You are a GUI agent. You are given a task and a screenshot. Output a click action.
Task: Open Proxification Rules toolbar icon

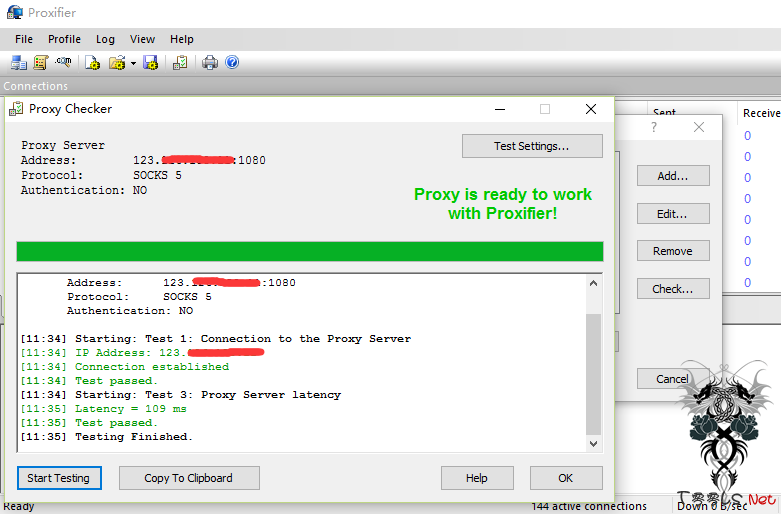(40, 63)
